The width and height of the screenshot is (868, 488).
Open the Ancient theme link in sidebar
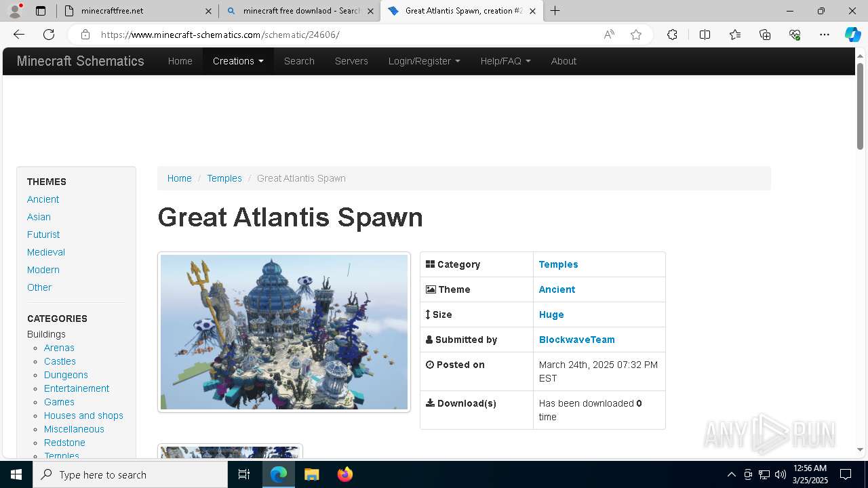(43, 199)
